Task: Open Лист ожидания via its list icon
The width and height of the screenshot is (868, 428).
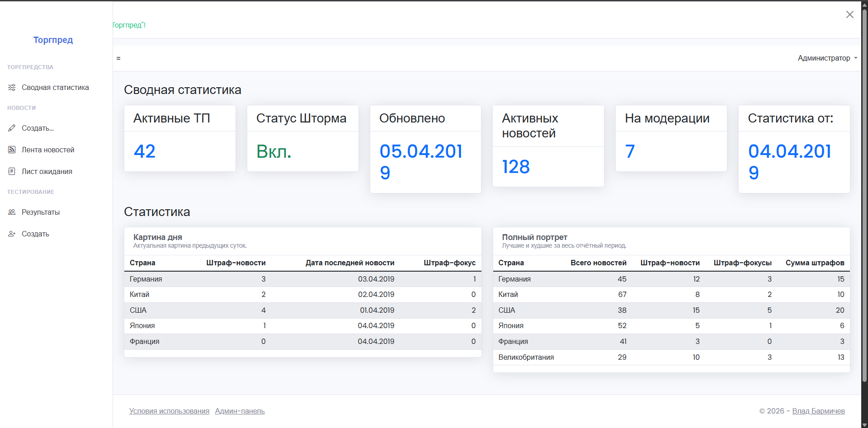Action: [x=11, y=171]
